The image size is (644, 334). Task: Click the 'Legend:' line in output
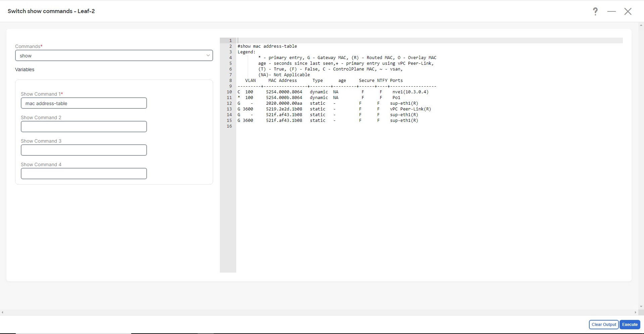click(x=246, y=52)
